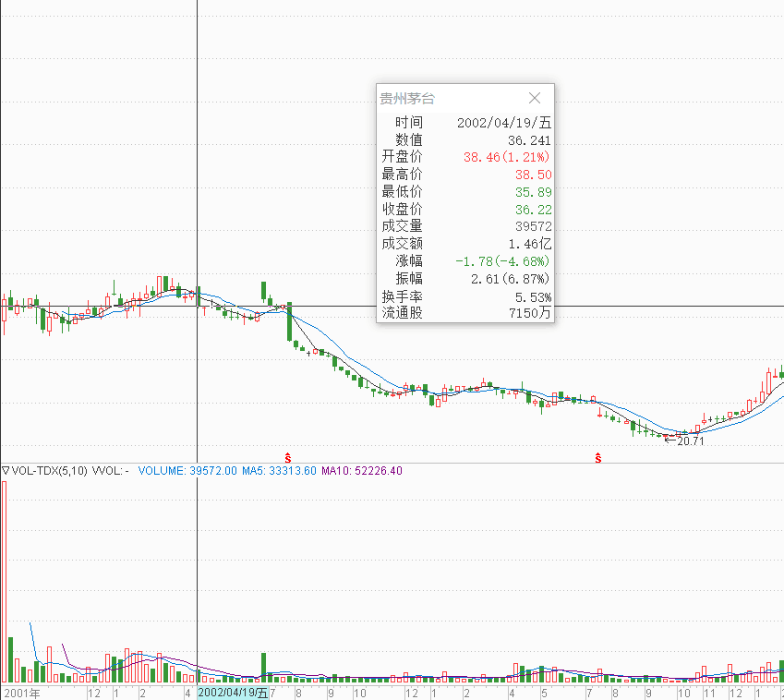Click the MA5 volume value label
This screenshot has width=784, height=700.
(279, 471)
